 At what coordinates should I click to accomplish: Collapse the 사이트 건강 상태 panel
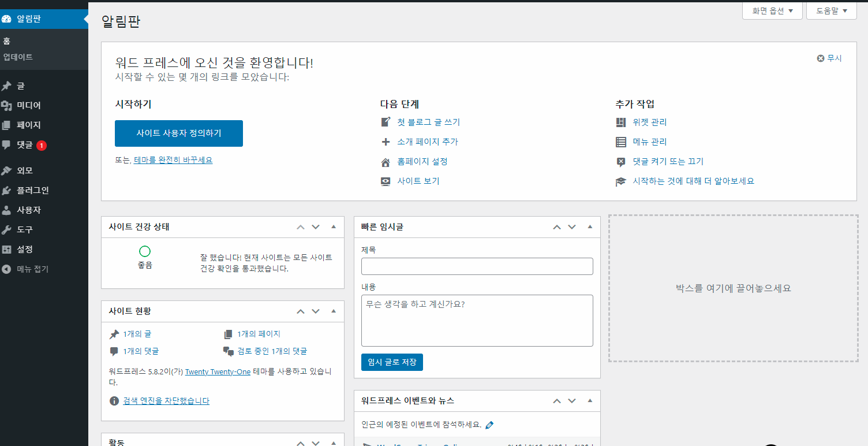point(334,227)
